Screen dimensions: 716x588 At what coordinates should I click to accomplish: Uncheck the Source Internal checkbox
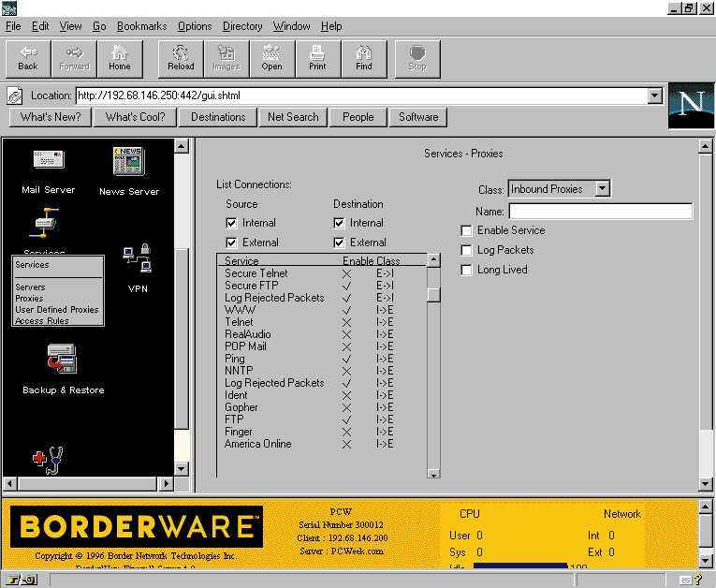[231, 223]
